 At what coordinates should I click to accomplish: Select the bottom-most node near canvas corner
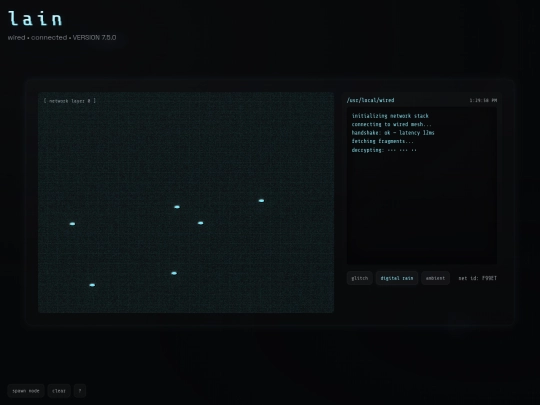point(92,285)
